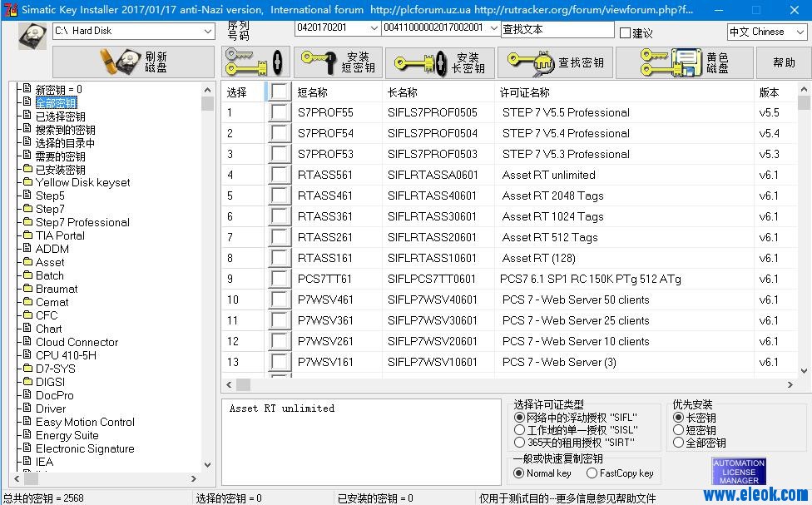
Task: Click the yellow disk button (黄色磁盘)
Action: (x=684, y=62)
